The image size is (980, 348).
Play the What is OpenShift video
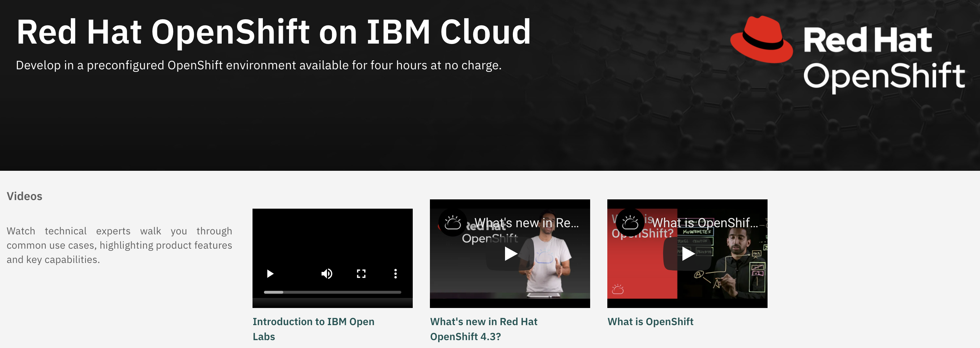687,253
